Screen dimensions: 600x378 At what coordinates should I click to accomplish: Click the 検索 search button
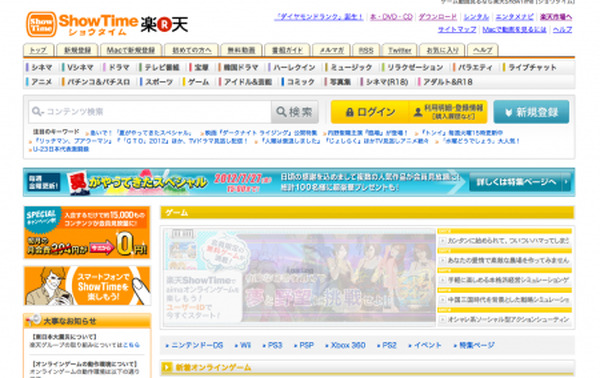click(x=295, y=112)
